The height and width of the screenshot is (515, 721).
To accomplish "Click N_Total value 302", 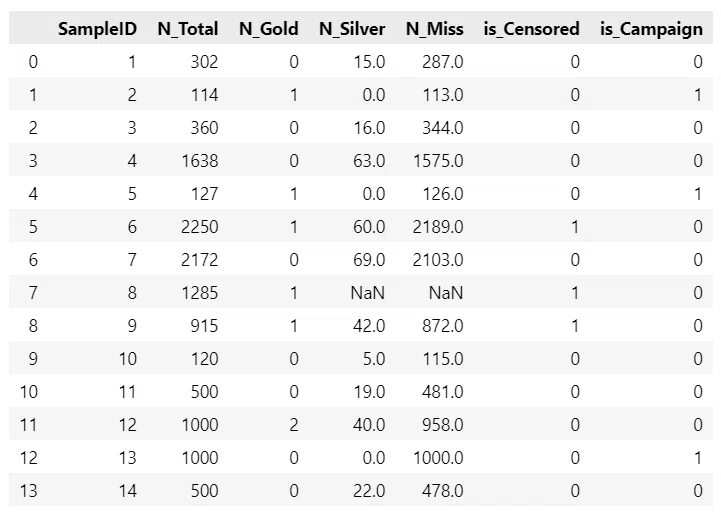I will click(x=204, y=62).
